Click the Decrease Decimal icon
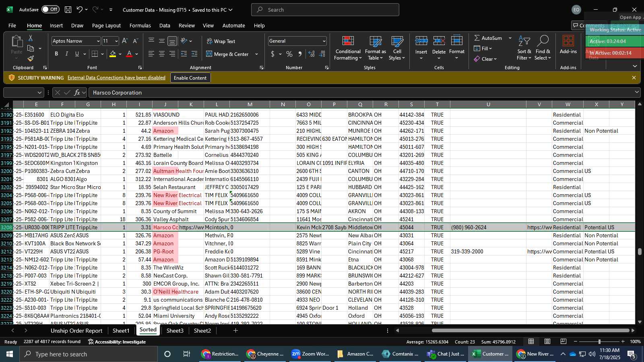 (x=322, y=54)
